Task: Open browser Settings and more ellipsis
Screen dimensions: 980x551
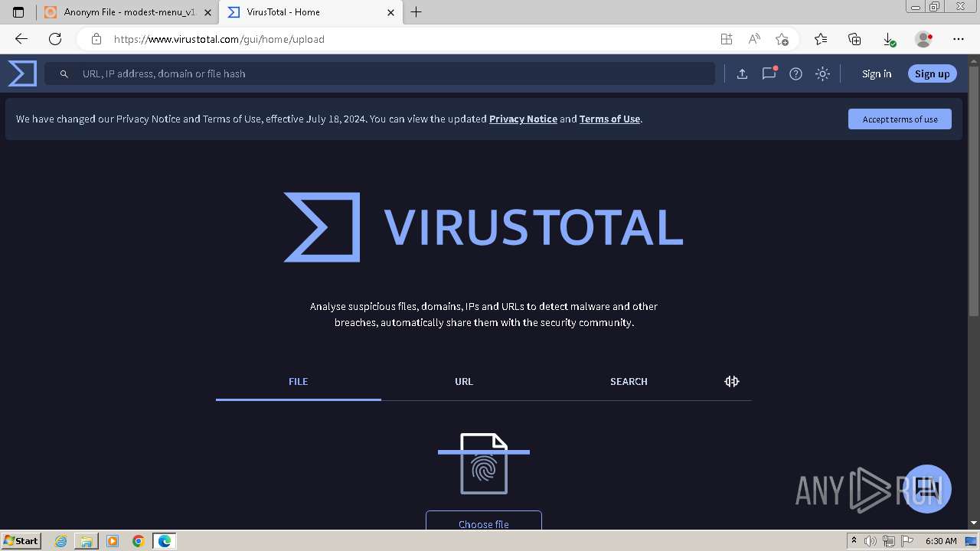Action: 959,39
